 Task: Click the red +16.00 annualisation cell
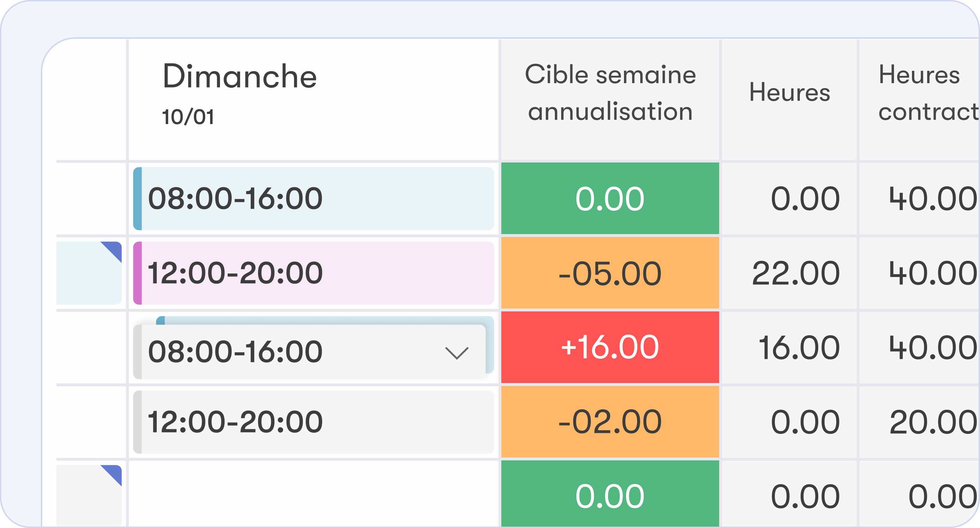coord(610,347)
